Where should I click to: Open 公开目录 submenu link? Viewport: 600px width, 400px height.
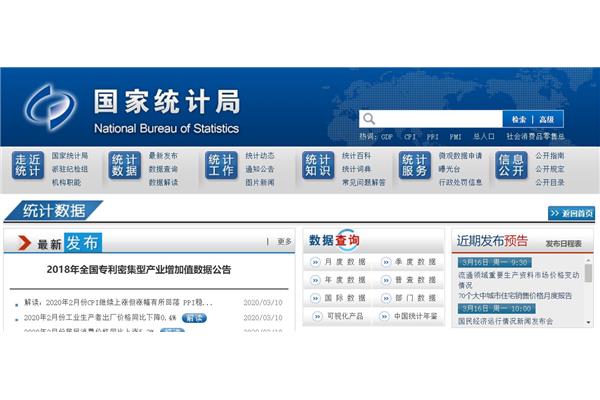click(549, 182)
